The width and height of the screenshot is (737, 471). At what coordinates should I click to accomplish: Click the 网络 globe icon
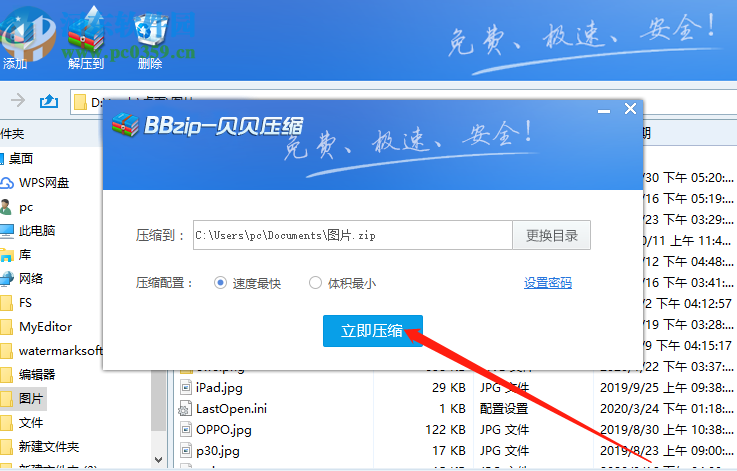pyautogui.click(x=7, y=279)
